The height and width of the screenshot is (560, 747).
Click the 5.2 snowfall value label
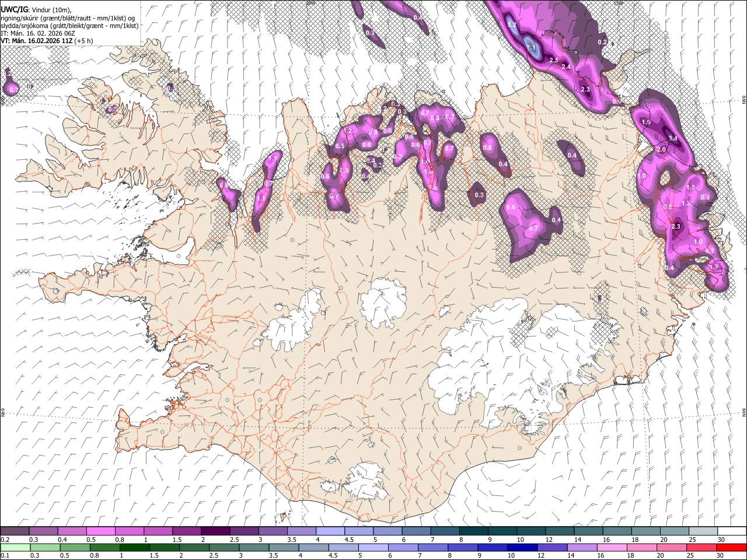(x=512, y=24)
